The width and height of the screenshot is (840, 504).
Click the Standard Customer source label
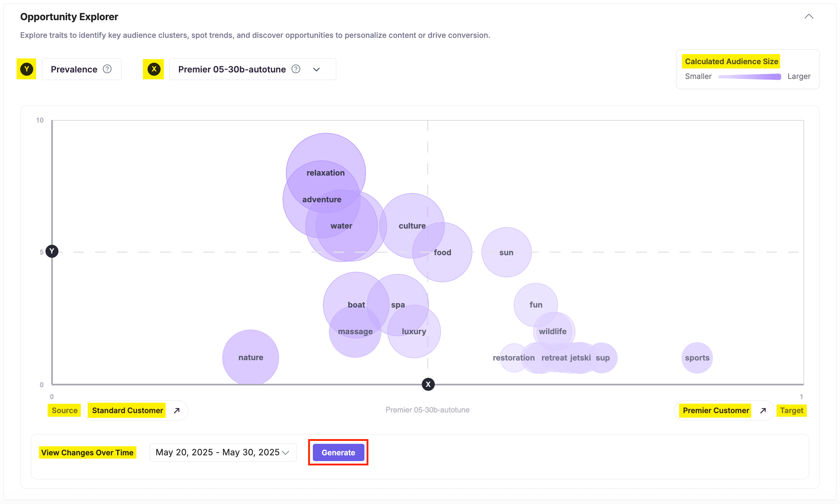coord(127,410)
